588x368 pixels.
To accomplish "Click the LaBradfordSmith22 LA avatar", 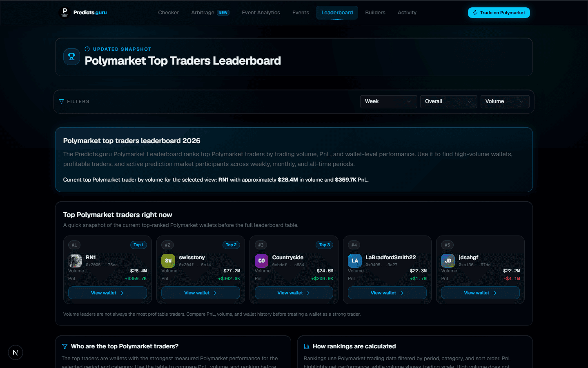I will pos(355,261).
